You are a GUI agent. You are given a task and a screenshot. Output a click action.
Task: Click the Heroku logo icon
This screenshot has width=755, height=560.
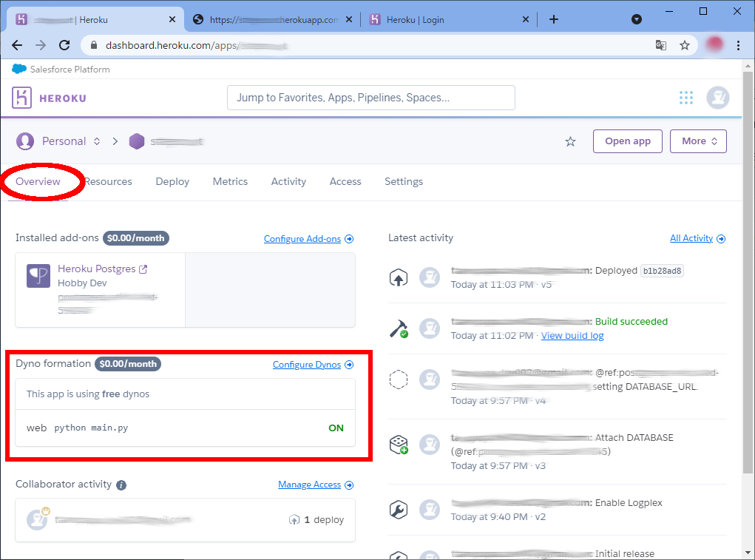point(21,98)
